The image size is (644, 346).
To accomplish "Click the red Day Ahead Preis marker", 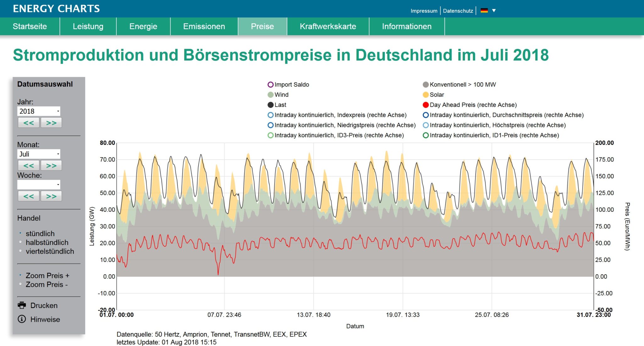I will pyautogui.click(x=425, y=105).
